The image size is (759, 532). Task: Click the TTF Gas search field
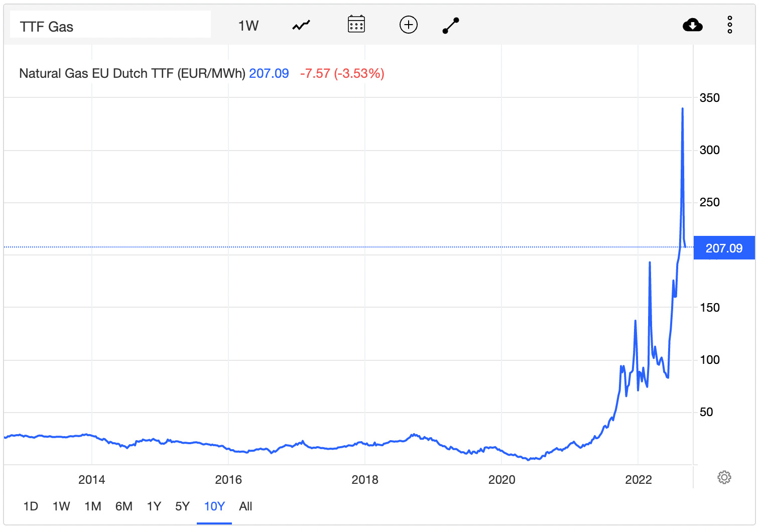point(110,25)
